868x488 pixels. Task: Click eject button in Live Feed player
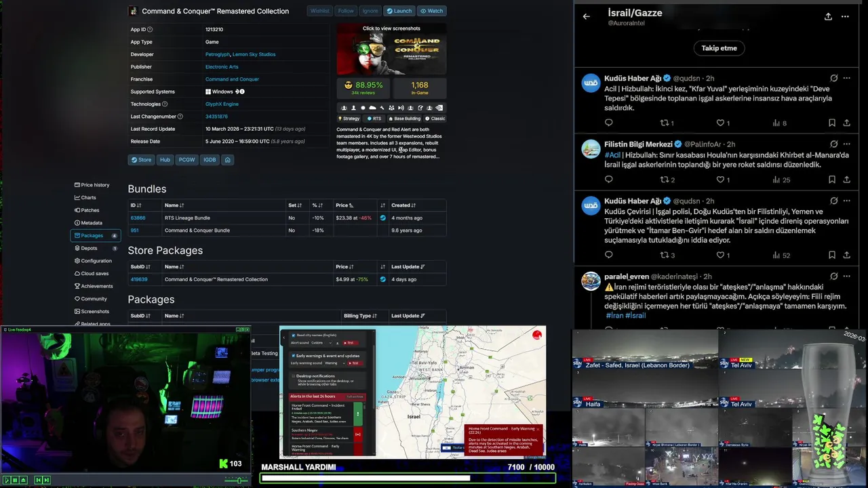(22, 480)
